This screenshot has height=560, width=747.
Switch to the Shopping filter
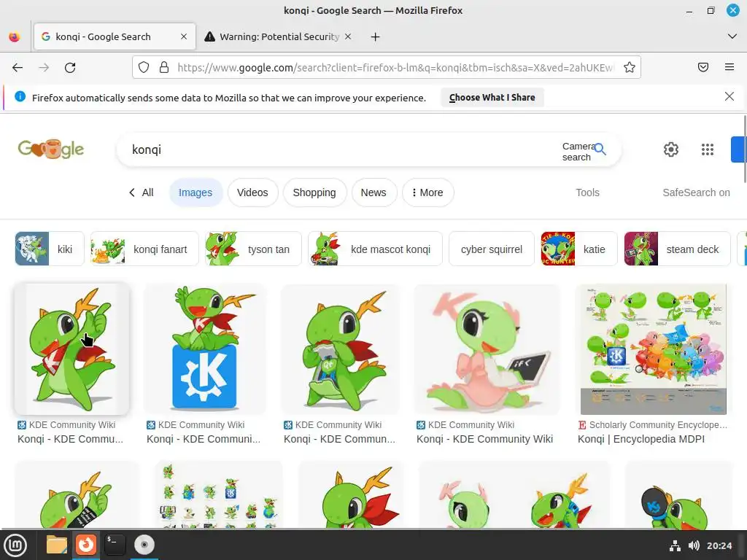[x=314, y=192]
